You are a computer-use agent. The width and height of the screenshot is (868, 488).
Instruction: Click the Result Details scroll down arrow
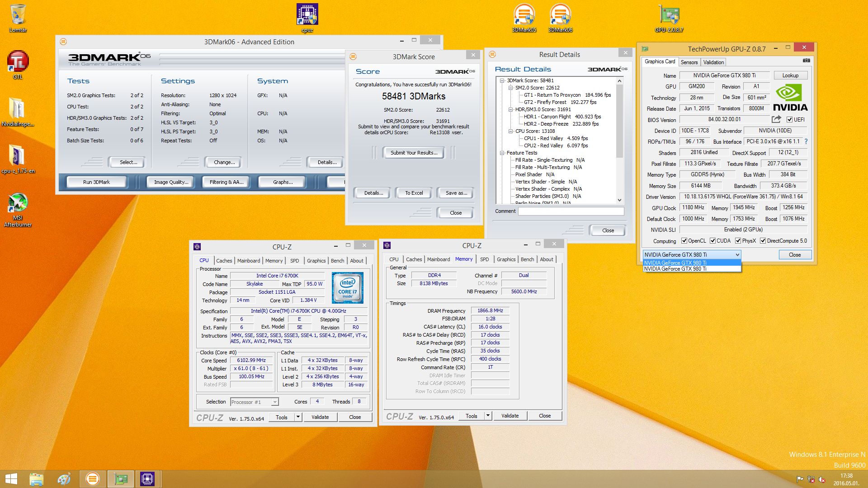tap(619, 200)
